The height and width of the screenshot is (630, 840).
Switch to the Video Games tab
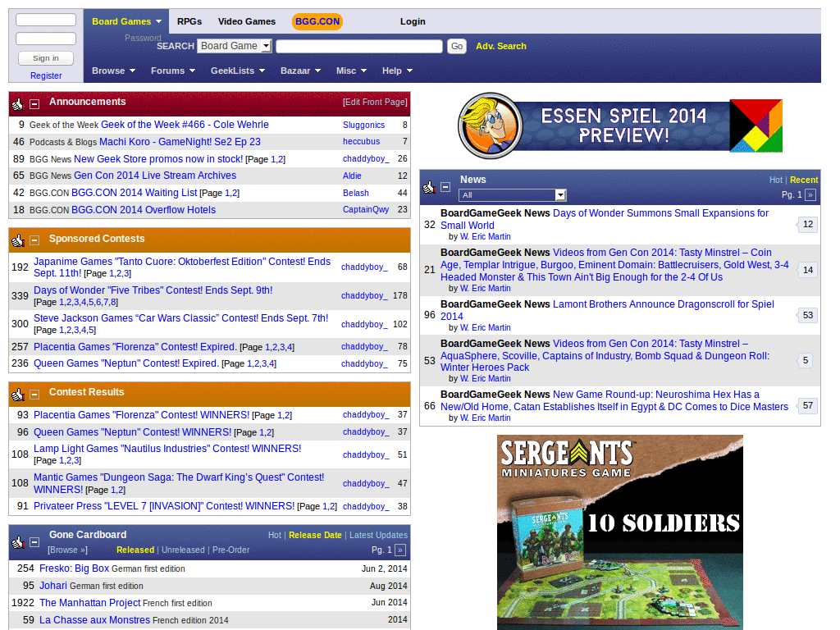pos(246,21)
